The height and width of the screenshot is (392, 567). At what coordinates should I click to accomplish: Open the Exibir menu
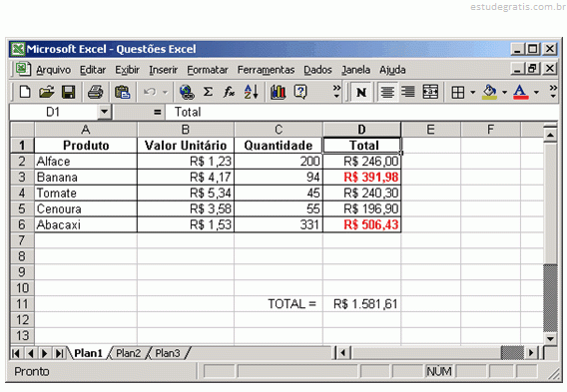(128, 70)
